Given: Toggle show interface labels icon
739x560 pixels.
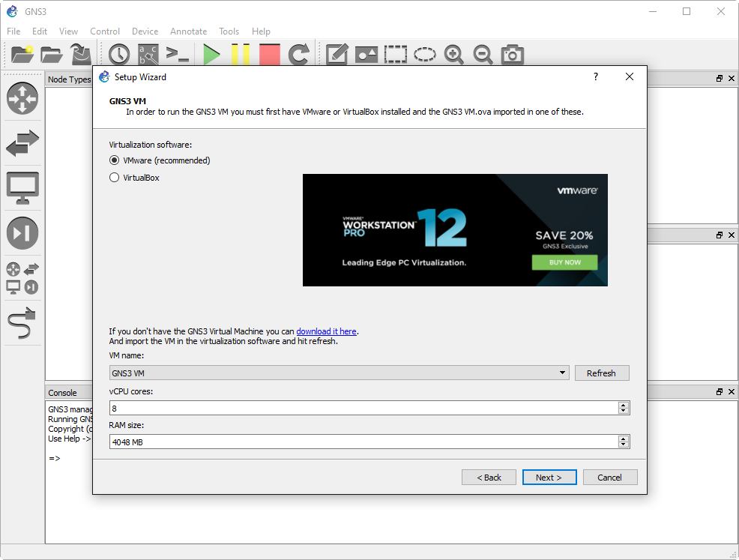Looking at the screenshot, I should [148, 54].
